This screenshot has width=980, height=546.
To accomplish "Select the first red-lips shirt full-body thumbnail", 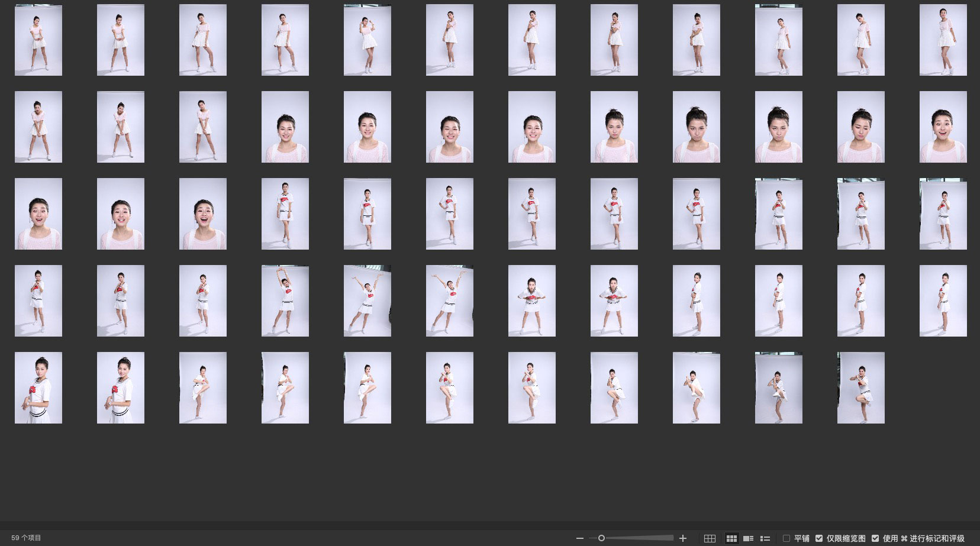I will point(285,214).
